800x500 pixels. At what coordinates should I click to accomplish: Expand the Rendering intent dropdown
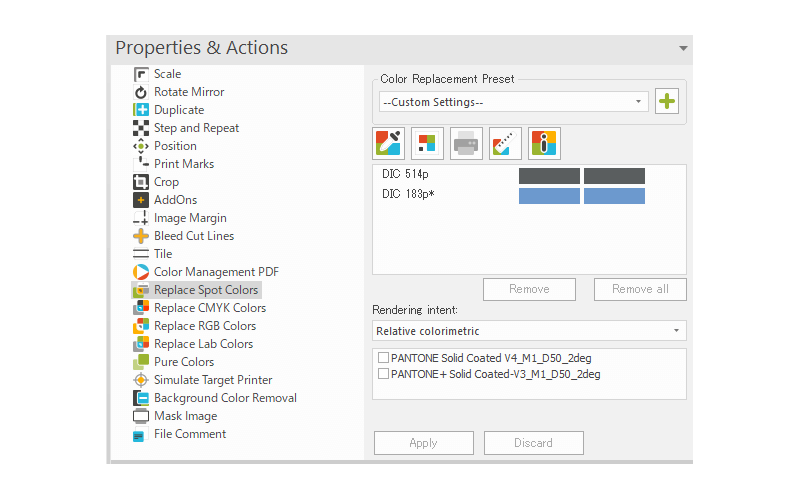coord(530,331)
